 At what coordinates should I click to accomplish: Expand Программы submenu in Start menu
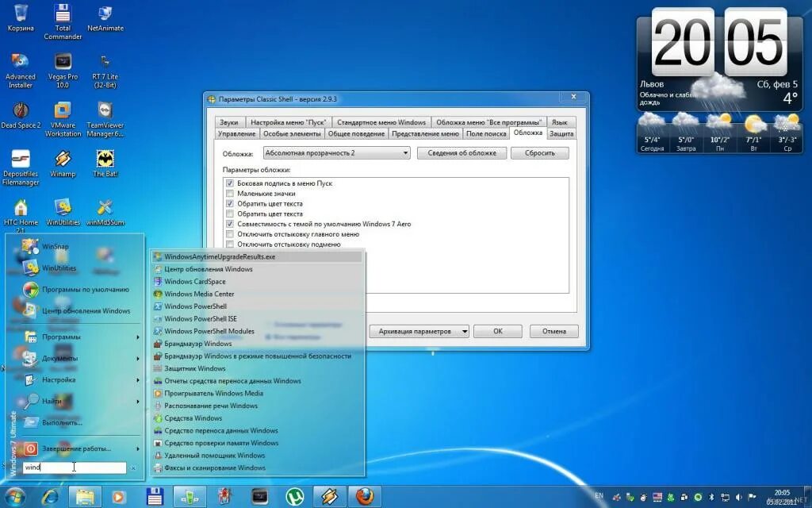[x=82, y=337]
